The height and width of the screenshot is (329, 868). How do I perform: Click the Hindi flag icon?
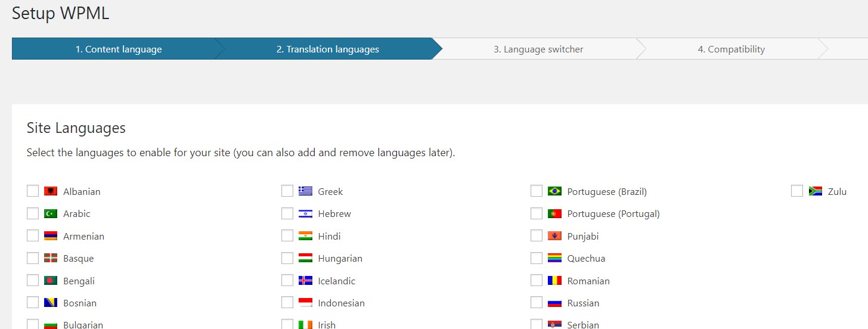305,236
